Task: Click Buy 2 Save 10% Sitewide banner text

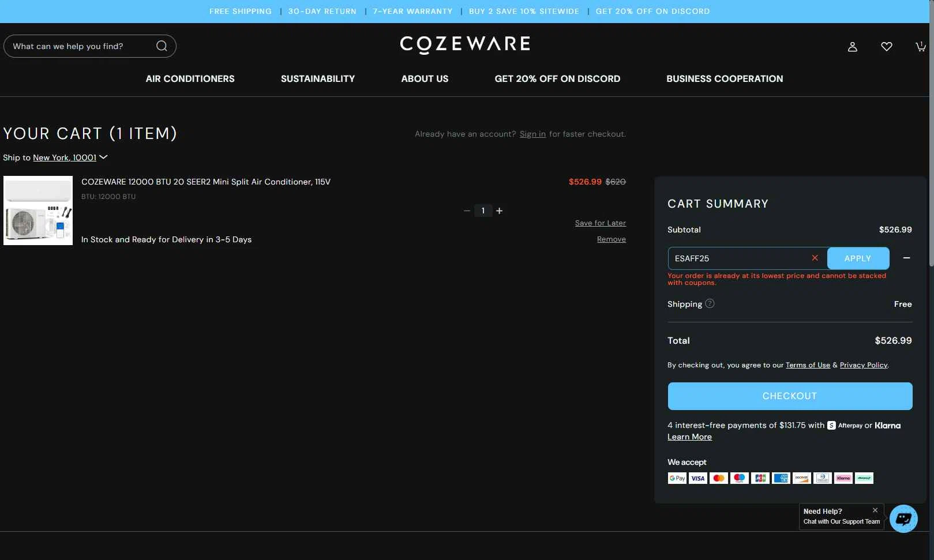Action: 524,12
